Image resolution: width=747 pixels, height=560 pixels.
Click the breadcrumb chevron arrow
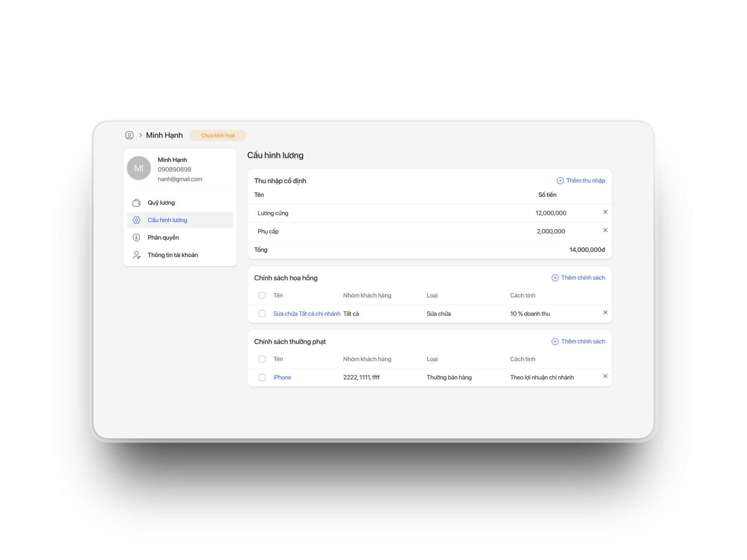pyautogui.click(x=140, y=135)
